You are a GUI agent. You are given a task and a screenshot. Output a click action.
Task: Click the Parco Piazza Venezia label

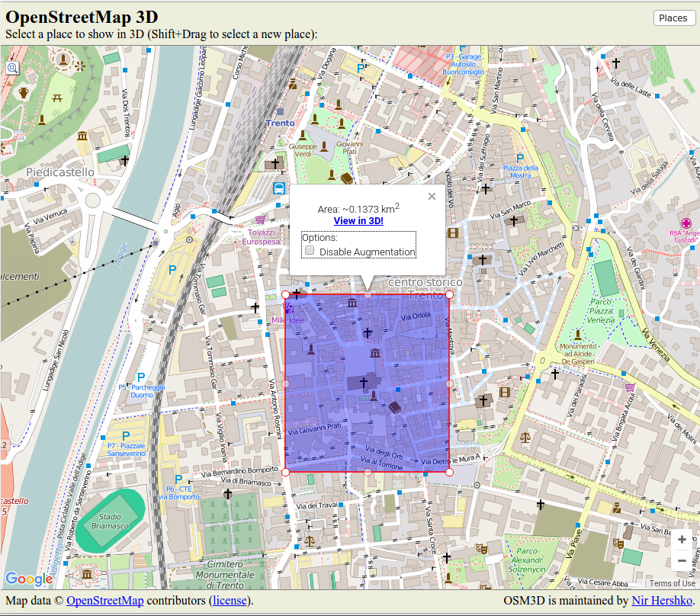[x=600, y=311]
